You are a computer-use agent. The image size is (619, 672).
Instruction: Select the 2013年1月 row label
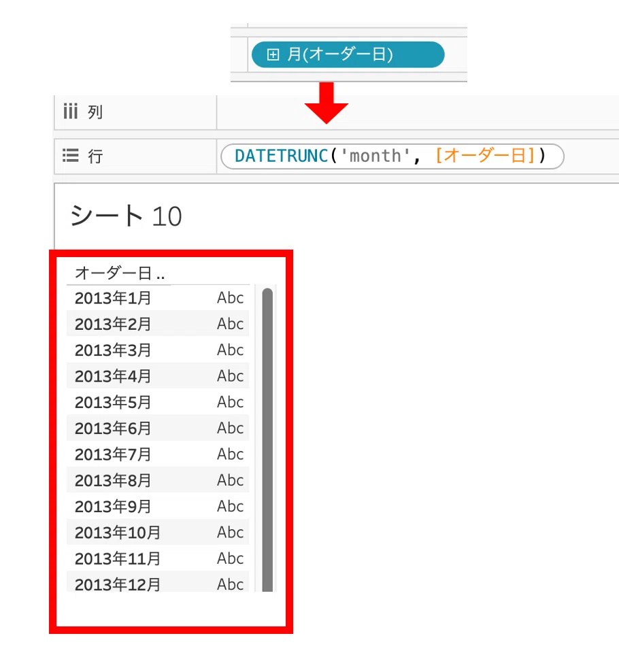113,298
